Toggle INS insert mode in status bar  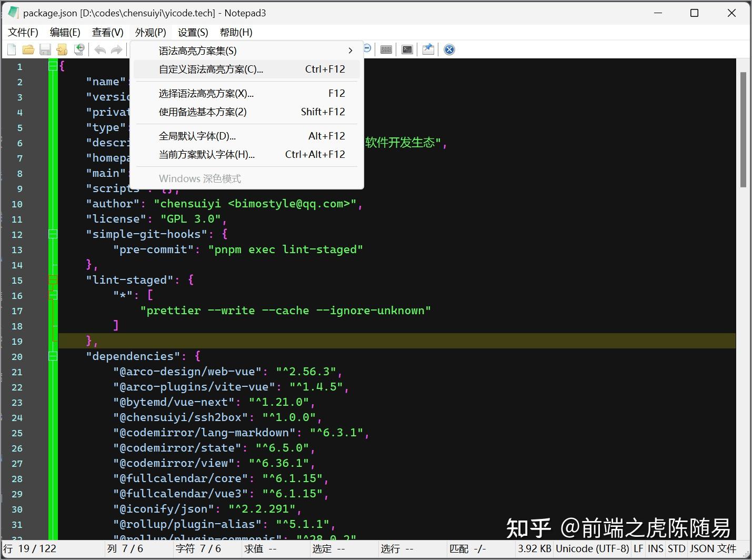655,548
